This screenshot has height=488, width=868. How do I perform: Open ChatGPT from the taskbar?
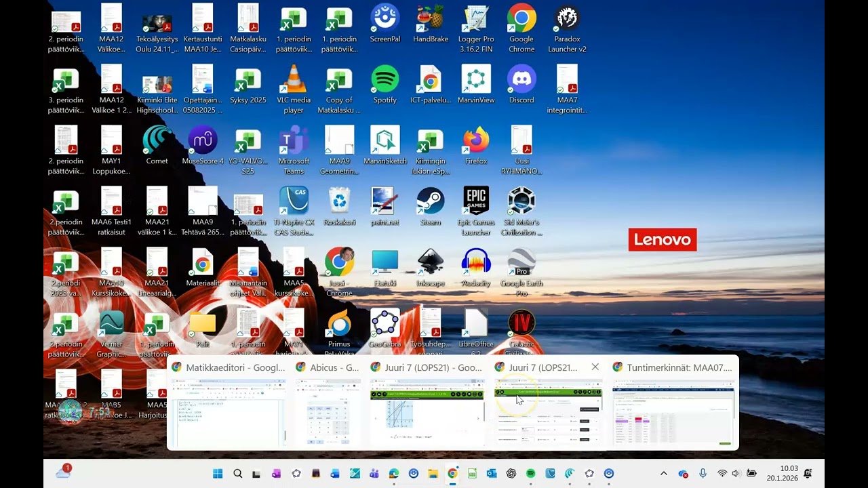(511, 473)
